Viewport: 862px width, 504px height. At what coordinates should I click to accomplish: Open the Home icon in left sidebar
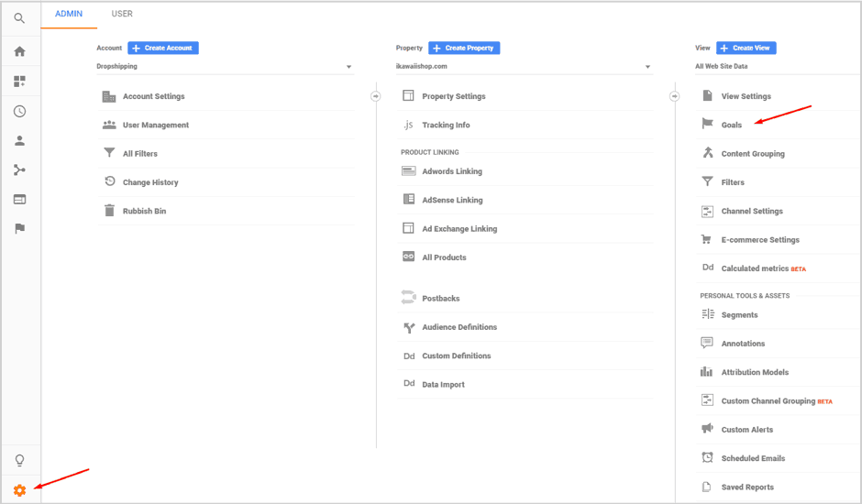(x=19, y=51)
